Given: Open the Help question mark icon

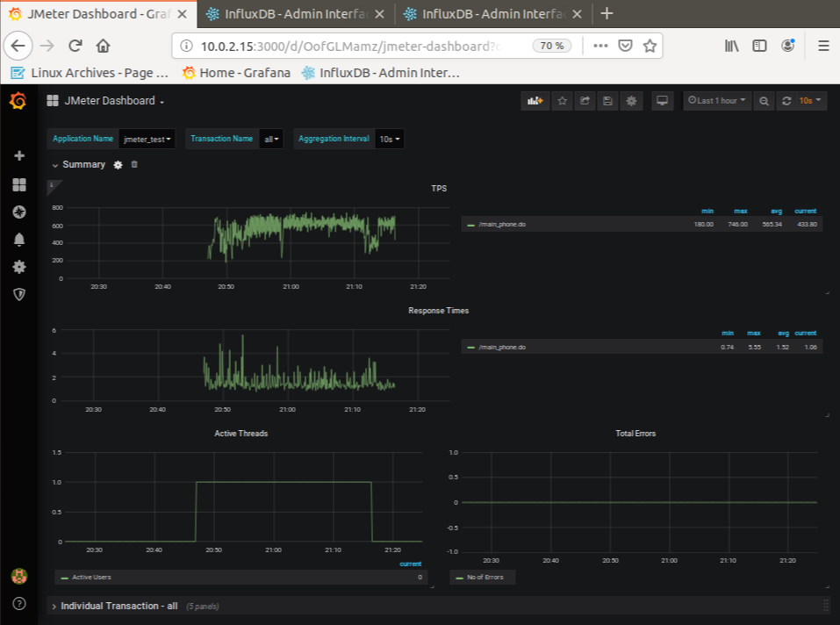Looking at the screenshot, I should click(19, 604).
